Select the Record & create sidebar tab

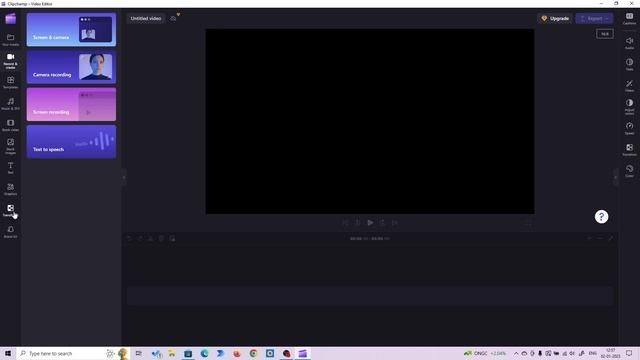coord(11,61)
